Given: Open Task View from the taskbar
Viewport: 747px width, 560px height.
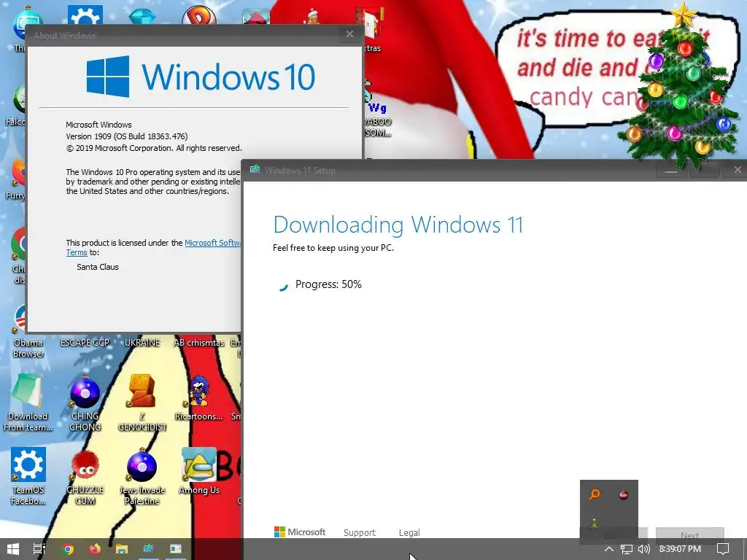Looking at the screenshot, I should pos(39,549).
